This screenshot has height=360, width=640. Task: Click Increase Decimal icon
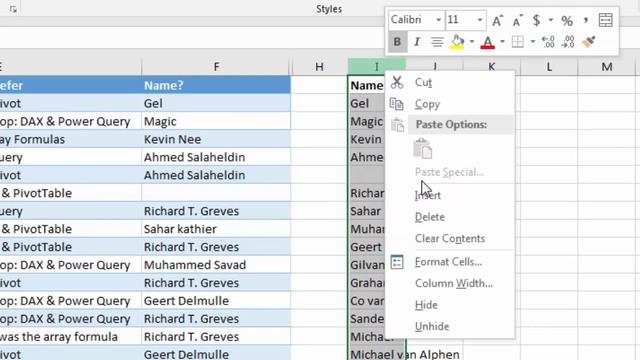coord(548,42)
